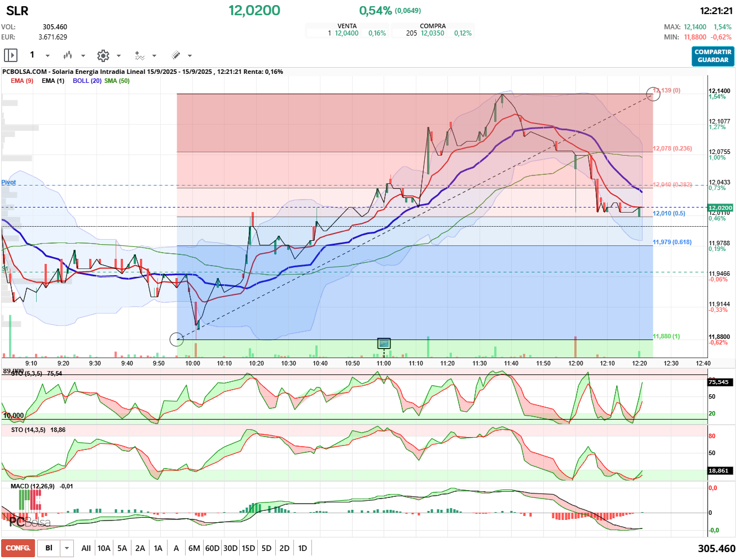The height and width of the screenshot is (560, 743).
Task: Click the 305.460 volume total at bottom right
Action: [x=716, y=548]
